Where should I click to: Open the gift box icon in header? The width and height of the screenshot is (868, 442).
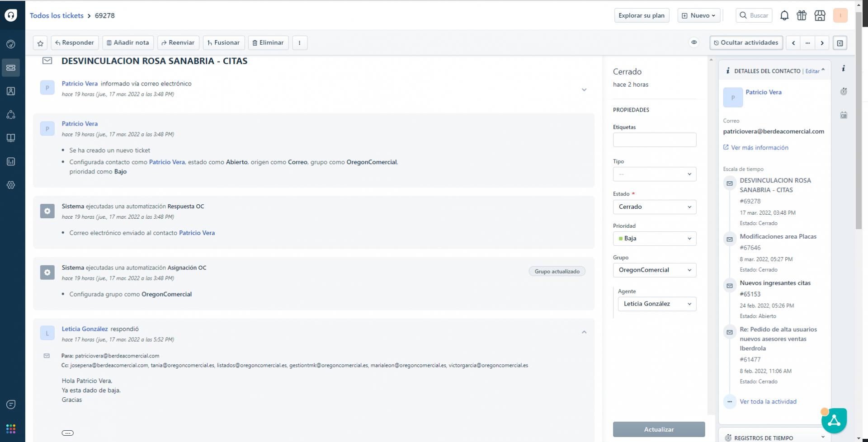802,15
